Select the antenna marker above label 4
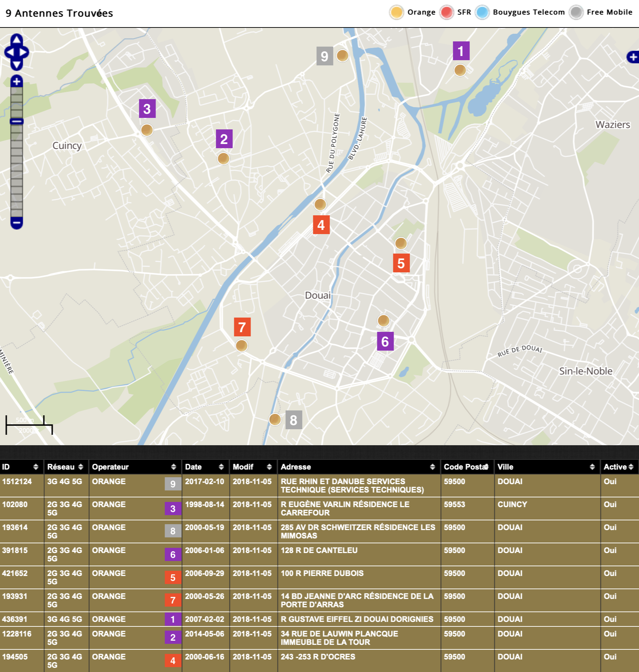 pyautogui.click(x=320, y=204)
